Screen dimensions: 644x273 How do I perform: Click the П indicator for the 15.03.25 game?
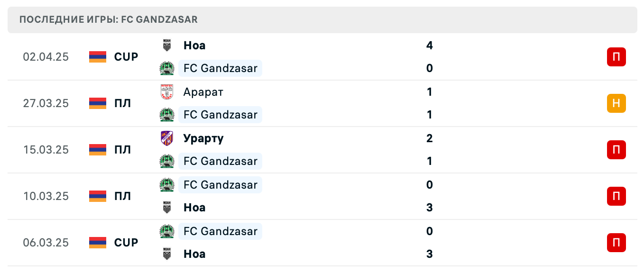(x=616, y=150)
